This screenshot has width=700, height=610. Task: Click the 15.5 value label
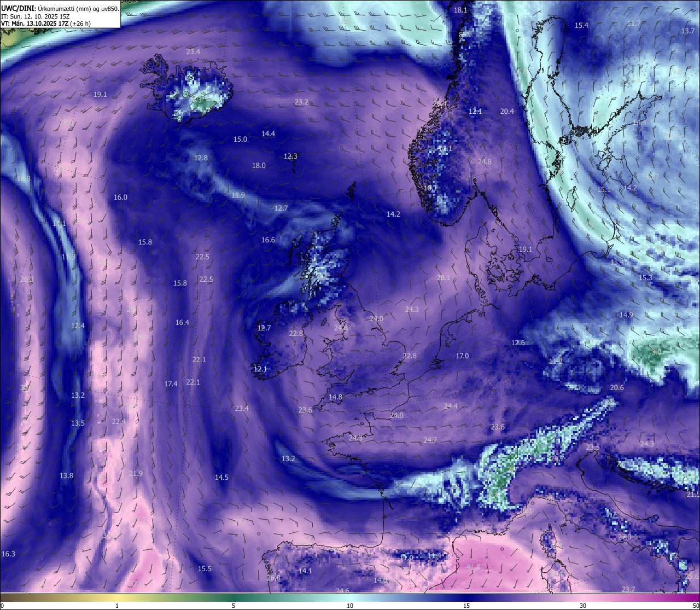205,569
